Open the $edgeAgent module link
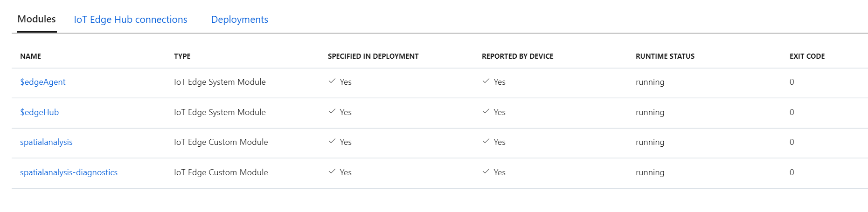This screenshot has width=868, height=212. (x=43, y=82)
